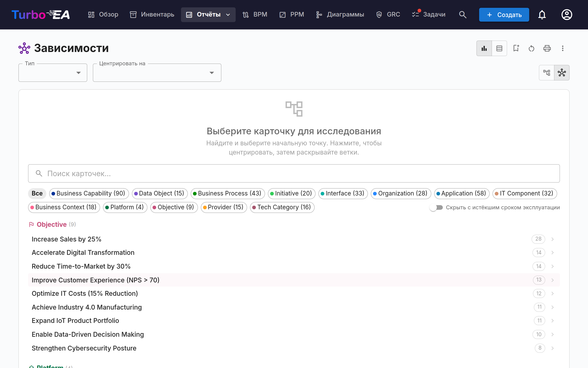Select the Все filter chip
Image resolution: width=588 pixels, height=368 pixels.
[37, 193]
